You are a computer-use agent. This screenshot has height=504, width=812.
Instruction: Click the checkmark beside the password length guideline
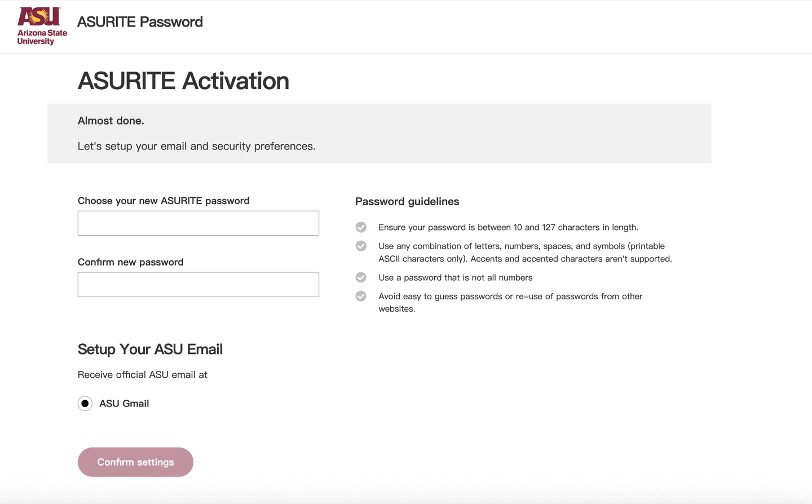click(361, 227)
